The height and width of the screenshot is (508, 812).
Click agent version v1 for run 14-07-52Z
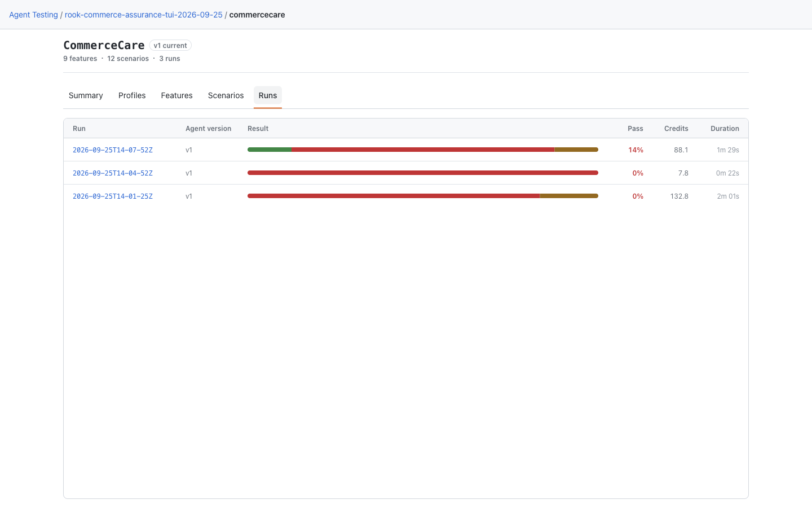pos(189,150)
